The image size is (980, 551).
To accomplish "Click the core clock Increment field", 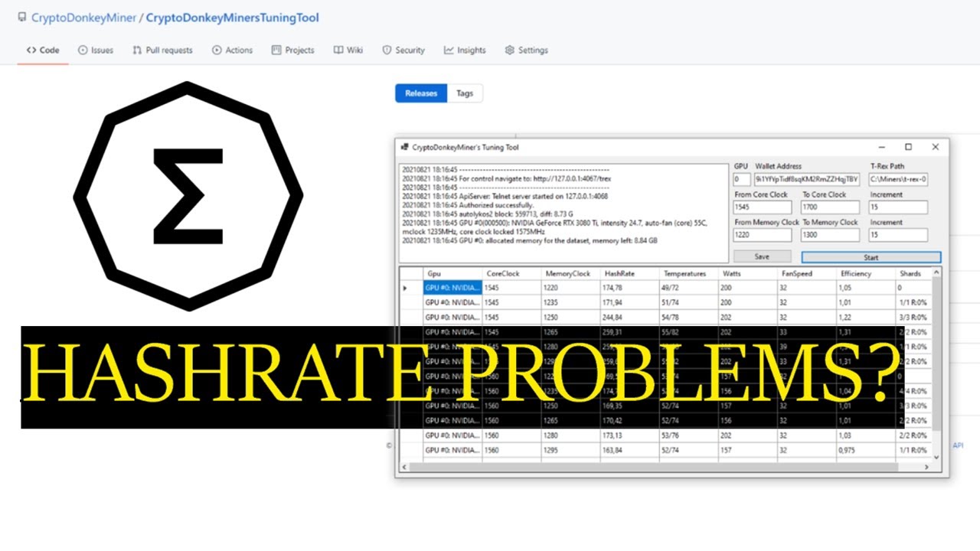I will (x=898, y=207).
